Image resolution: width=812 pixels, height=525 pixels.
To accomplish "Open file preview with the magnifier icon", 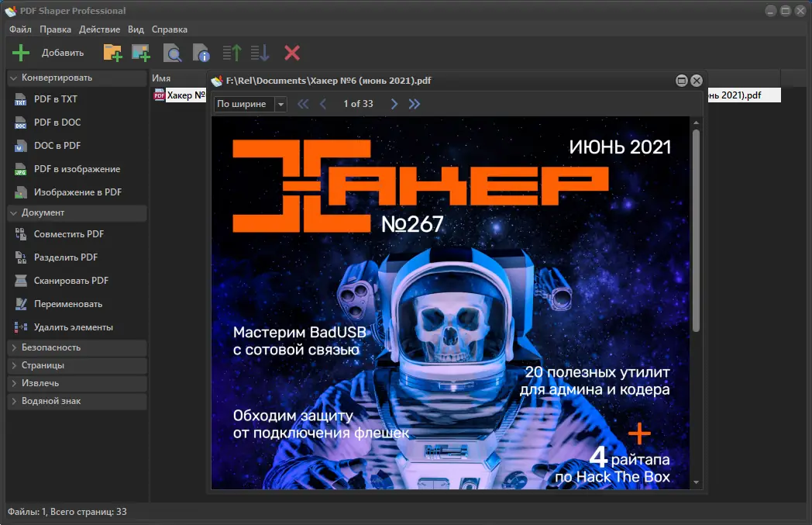I will tap(172, 53).
